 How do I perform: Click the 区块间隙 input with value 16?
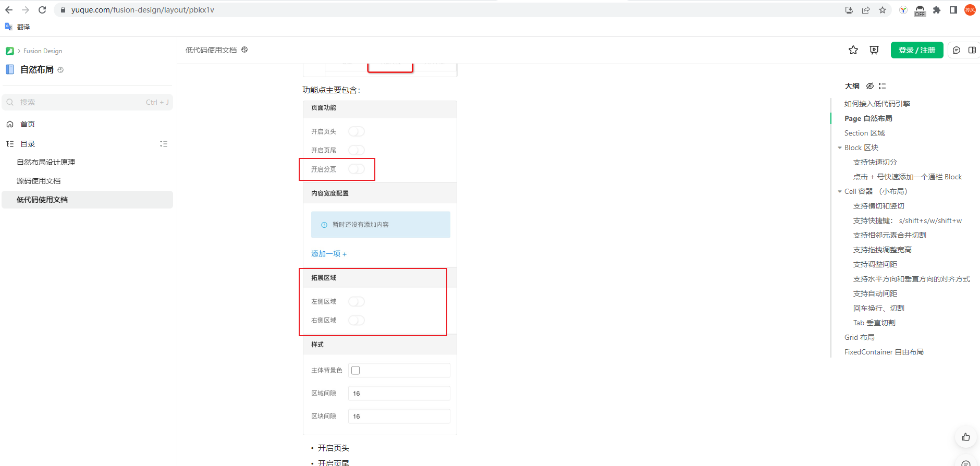[399, 416]
